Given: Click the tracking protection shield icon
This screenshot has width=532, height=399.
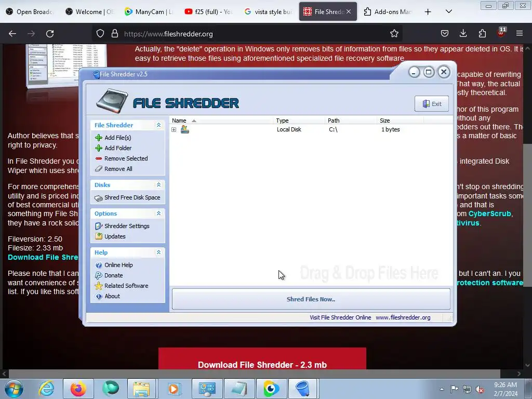Looking at the screenshot, I should 100,34.
